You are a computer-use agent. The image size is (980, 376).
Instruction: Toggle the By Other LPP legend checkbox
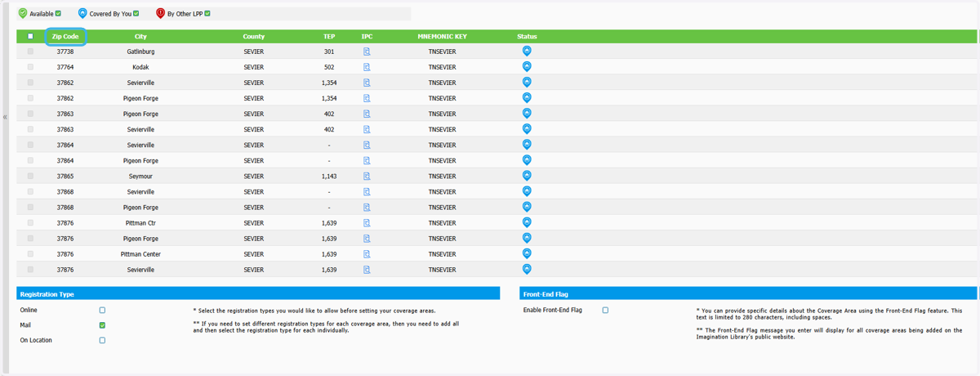[x=207, y=14]
